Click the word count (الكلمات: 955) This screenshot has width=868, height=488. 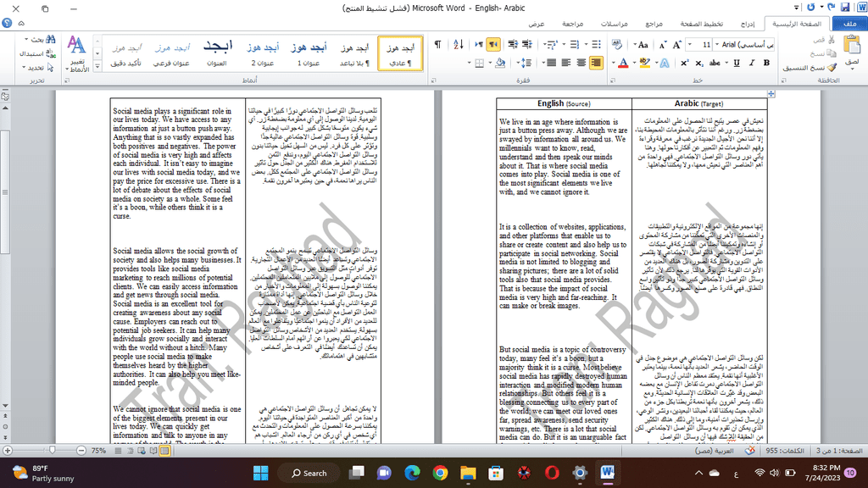point(785,451)
